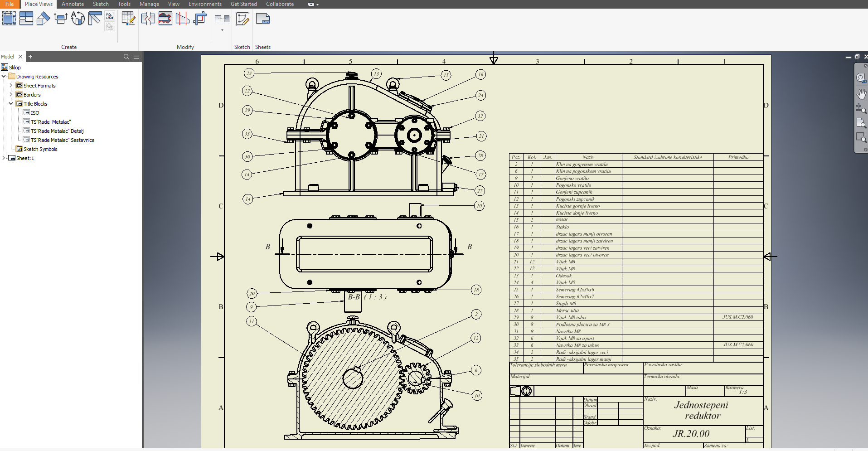Select the Projected view tool
The image size is (868, 451).
click(26, 19)
